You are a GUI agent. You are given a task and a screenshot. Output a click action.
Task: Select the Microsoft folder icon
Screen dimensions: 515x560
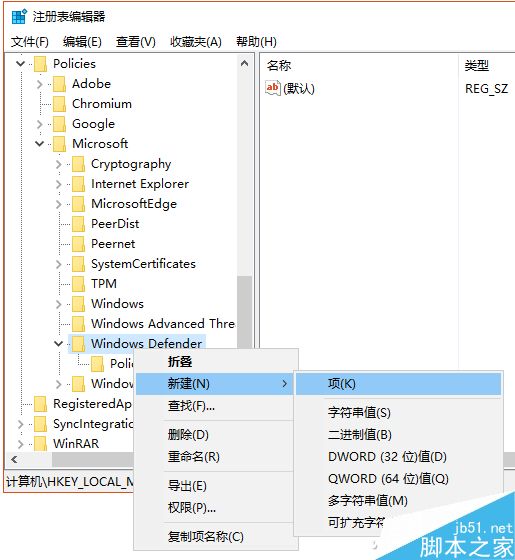pos(59,144)
